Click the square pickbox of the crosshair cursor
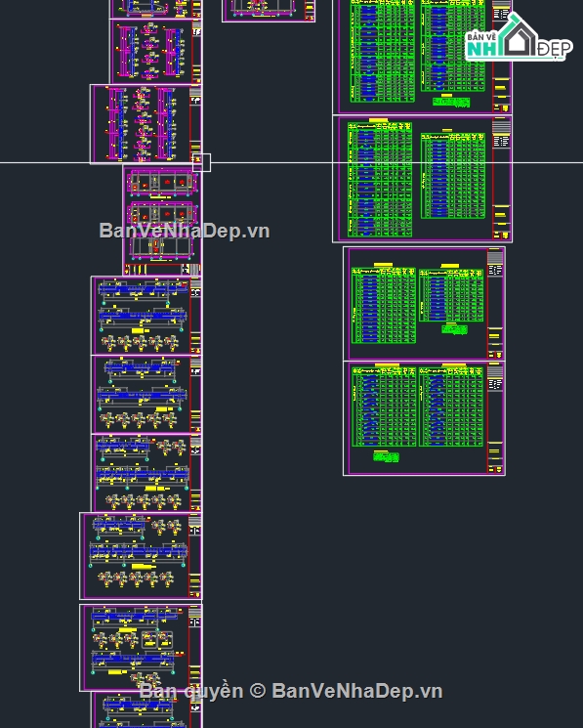This screenshot has width=583, height=728. tap(201, 162)
